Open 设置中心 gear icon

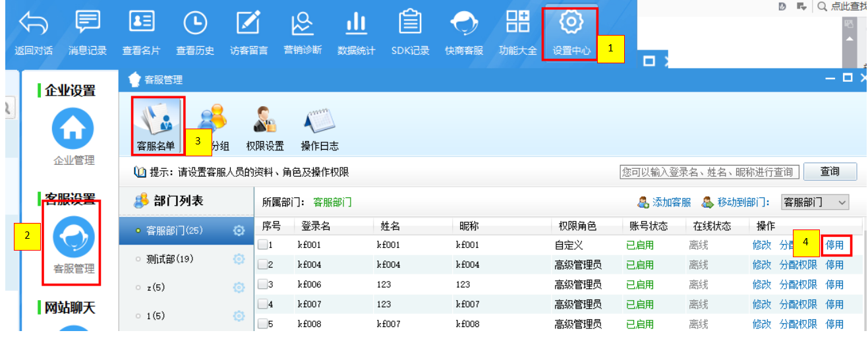point(571,24)
